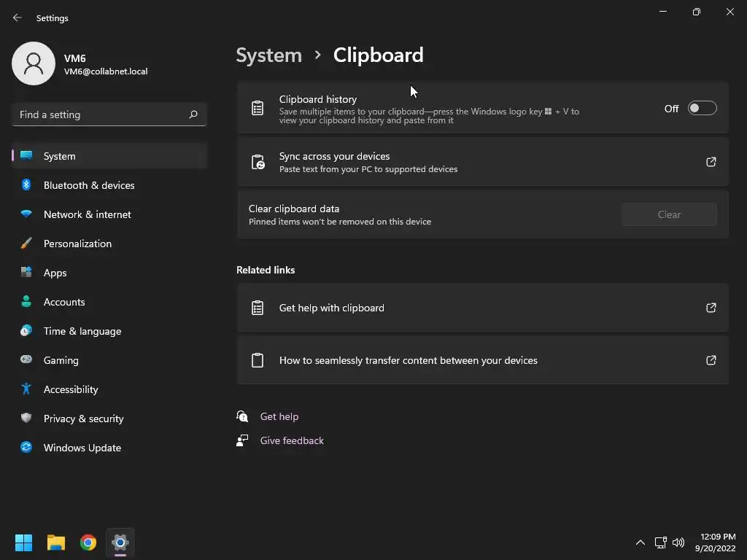Open the Give feedback link
Viewport: 747px width, 560px height.
click(292, 440)
